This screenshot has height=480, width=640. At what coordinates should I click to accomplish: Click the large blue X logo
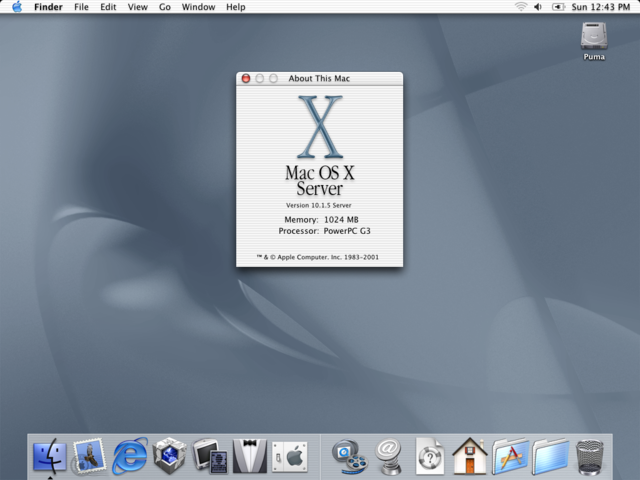(320, 127)
